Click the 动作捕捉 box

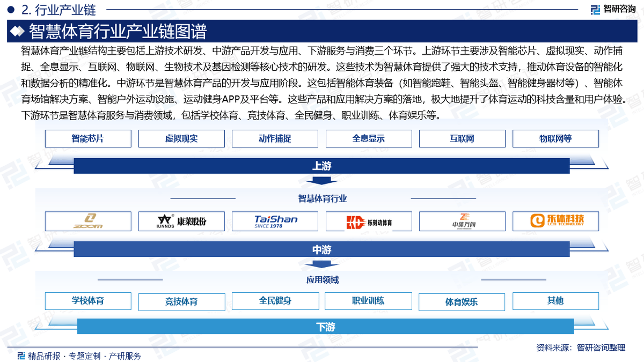click(x=275, y=138)
